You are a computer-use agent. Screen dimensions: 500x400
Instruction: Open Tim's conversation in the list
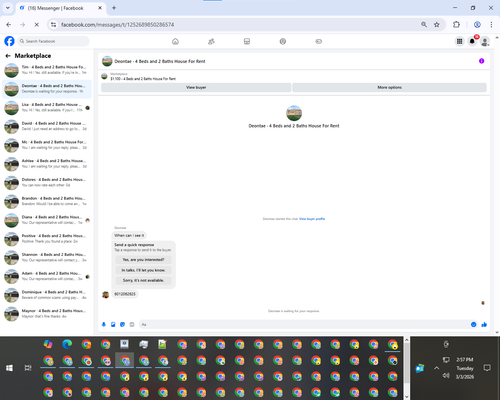pyautogui.click(x=47, y=70)
